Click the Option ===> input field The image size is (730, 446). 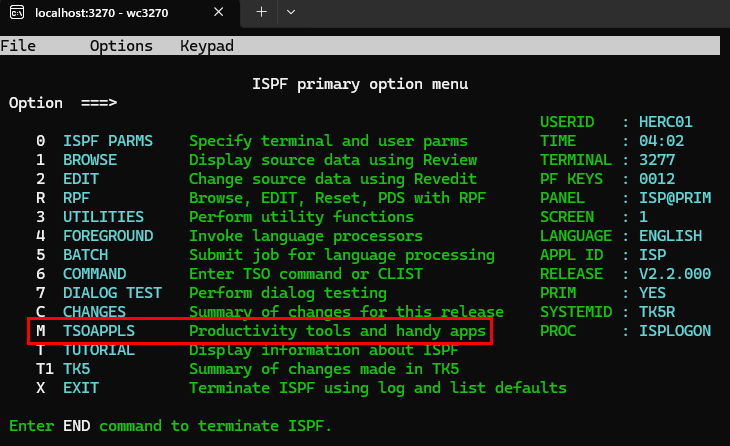click(x=326, y=103)
